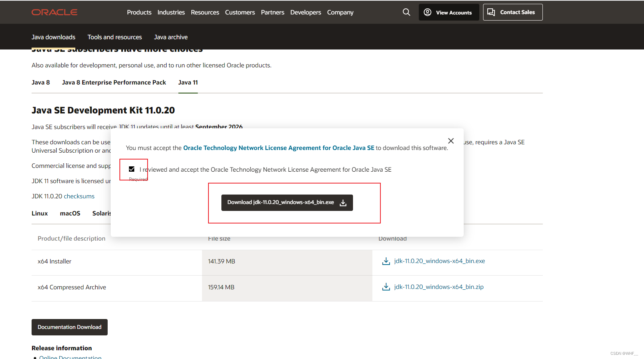Click the Product/file description column header
The image size is (644, 359).
[x=72, y=239]
